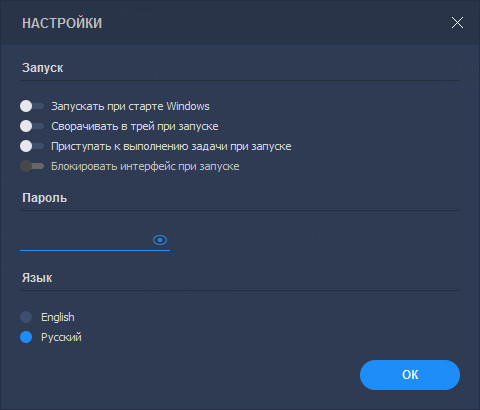Image resolution: width=480 pixels, height=410 pixels.
Task: Select the English radio button
Action: tap(26, 317)
